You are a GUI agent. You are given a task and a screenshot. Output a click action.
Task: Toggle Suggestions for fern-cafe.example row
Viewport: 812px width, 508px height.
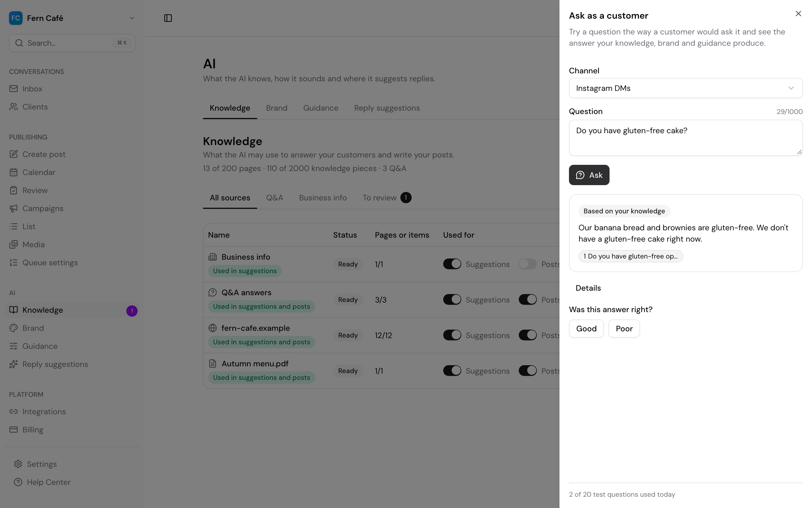coord(452,335)
